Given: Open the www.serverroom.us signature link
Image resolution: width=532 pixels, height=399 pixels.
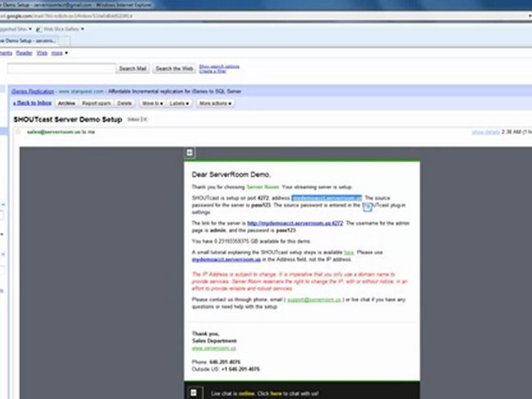Looking at the screenshot, I should click(x=214, y=348).
